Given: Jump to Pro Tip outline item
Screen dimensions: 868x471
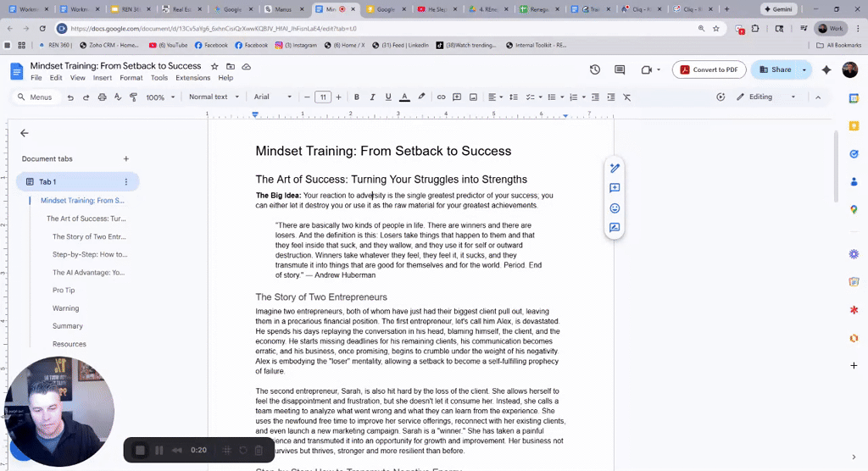Looking at the screenshot, I should [64, 290].
